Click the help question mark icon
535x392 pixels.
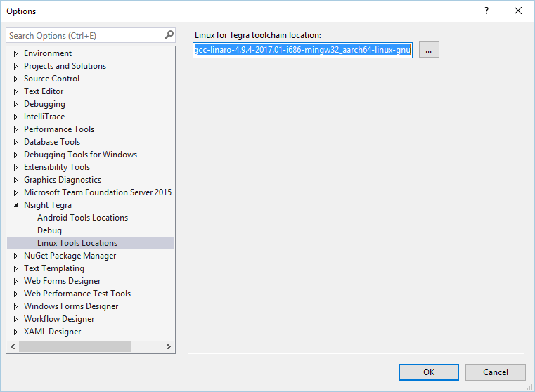point(486,11)
